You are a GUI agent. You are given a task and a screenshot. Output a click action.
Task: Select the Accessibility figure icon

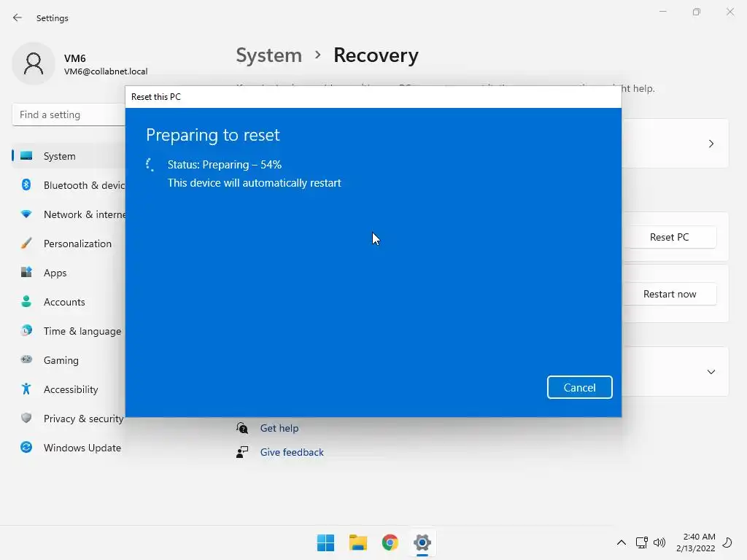click(x=26, y=389)
